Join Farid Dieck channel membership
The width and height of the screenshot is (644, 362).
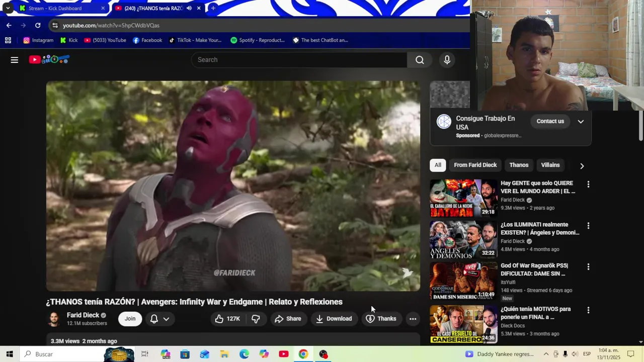130,319
